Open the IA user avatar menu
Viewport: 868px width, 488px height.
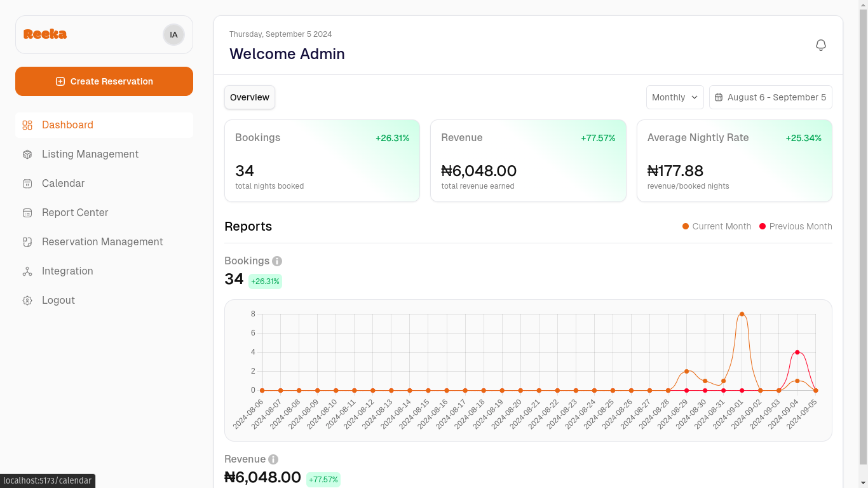point(173,35)
